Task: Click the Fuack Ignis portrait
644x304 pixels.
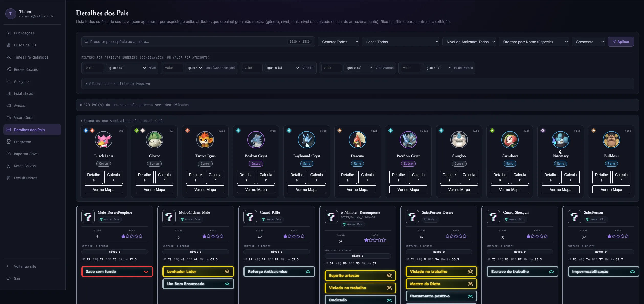Action: tap(104, 140)
